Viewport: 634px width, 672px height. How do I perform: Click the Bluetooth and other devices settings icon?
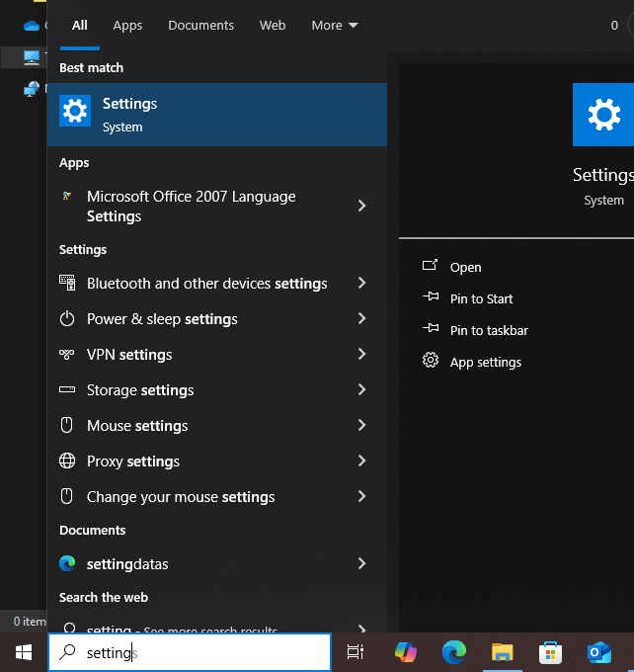[x=67, y=283]
